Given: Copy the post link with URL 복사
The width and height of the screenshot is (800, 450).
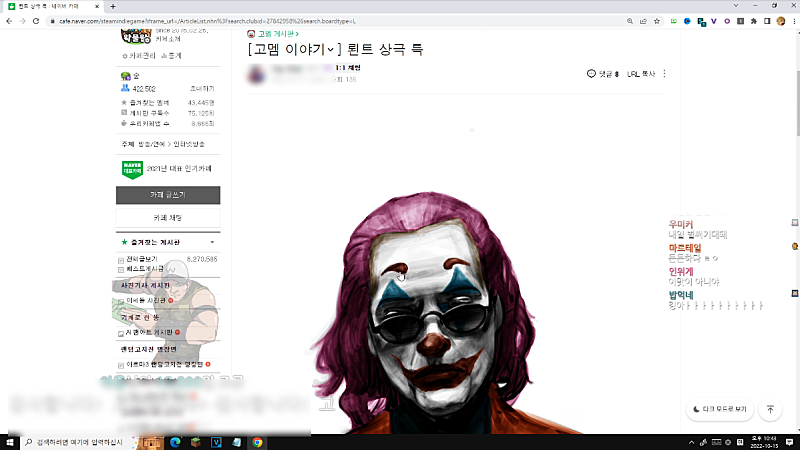Looking at the screenshot, I should pyautogui.click(x=641, y=74).
